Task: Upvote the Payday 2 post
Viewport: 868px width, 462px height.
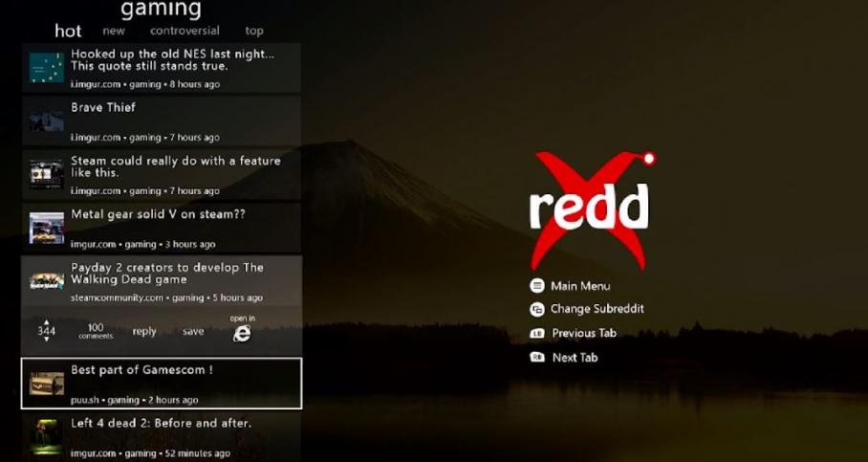Action: coord(46,322)
